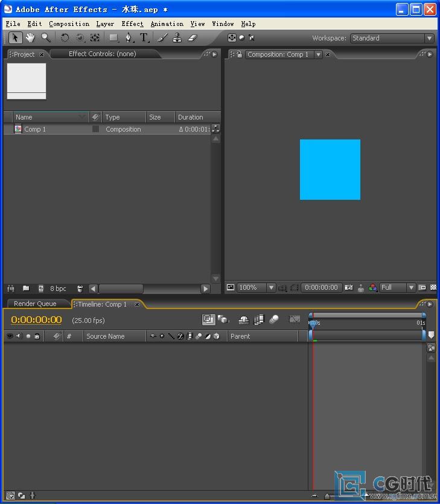Switch to the Render Queue tab

[x=35, y=304]
